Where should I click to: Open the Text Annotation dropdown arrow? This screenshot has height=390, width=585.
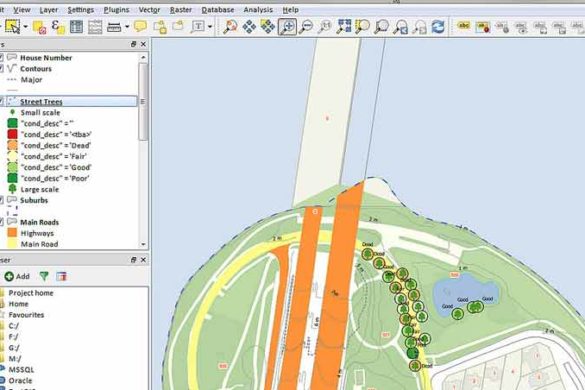click(210, 27)
